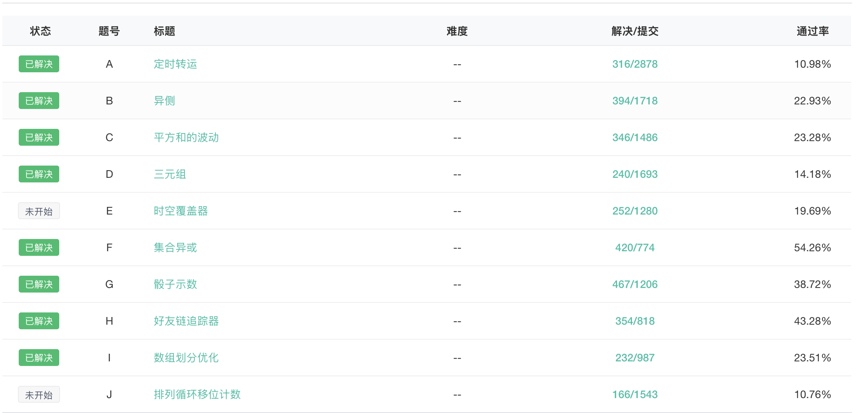Open problem E 时空覆盖器
The height and width of the screenshot is (413, 868).
(181, 211)
